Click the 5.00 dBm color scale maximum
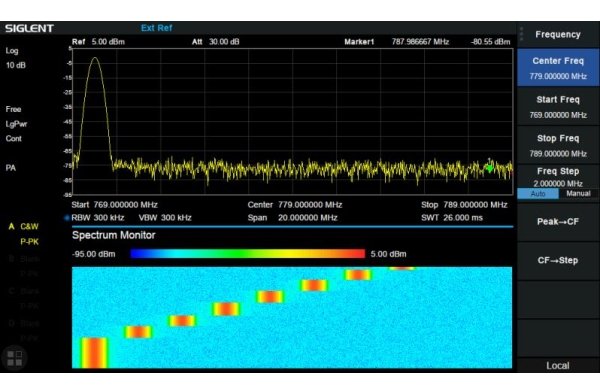Screen dimensions: 600x390 pos(388,254)
